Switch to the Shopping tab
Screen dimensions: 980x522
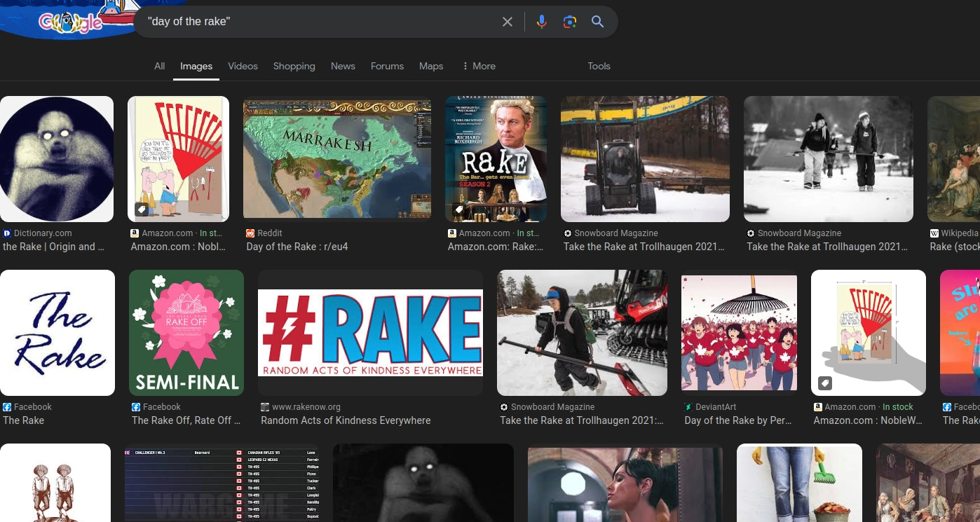[294, 66]
